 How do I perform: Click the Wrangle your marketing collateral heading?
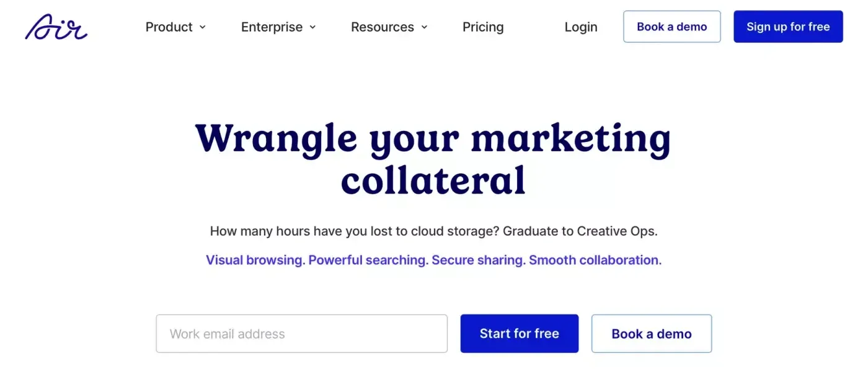[433, 159]
